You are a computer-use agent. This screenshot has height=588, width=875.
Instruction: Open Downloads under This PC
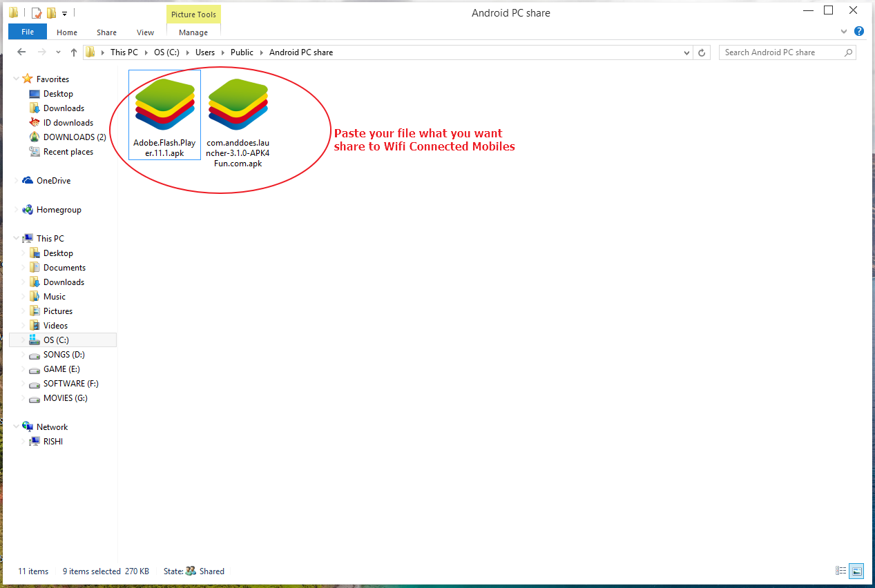[x=64, y=282]
